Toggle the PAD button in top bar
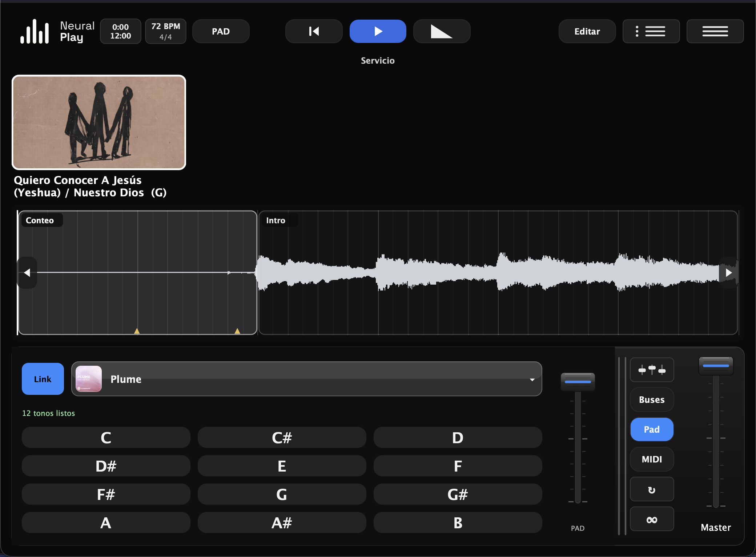This screenshot has width=756, height=557. (x=221, y=31)
